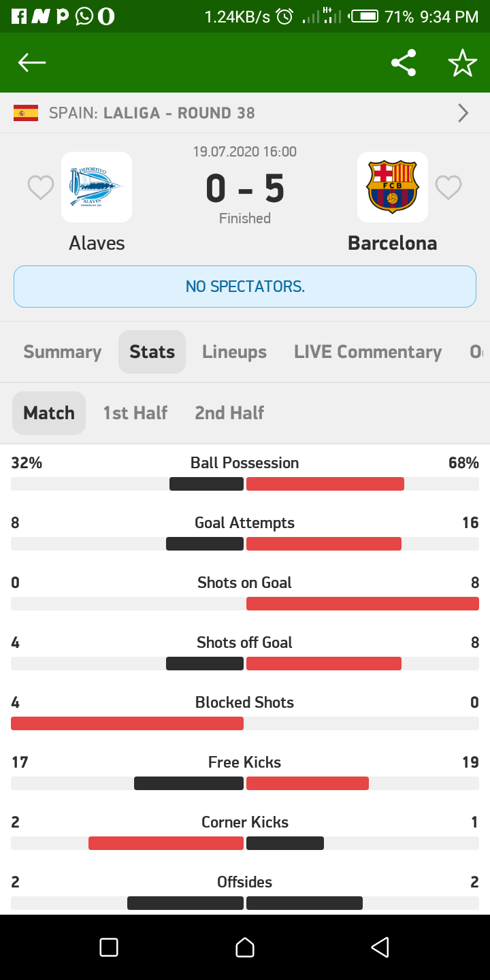Tap the Spain flag icon

tap(26, 113)
